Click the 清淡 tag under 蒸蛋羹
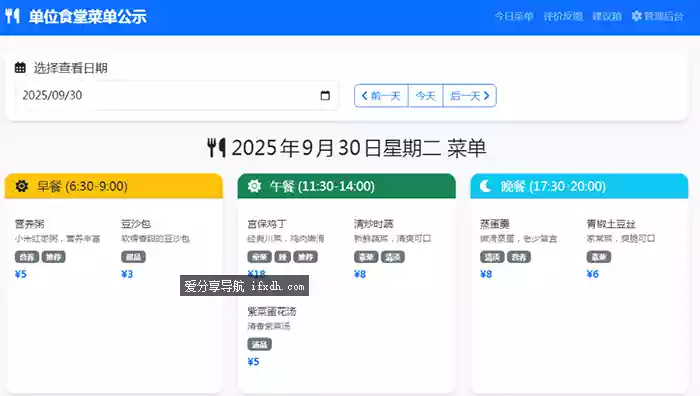This screenshot has width=700, height=396. tap(492, 257)
